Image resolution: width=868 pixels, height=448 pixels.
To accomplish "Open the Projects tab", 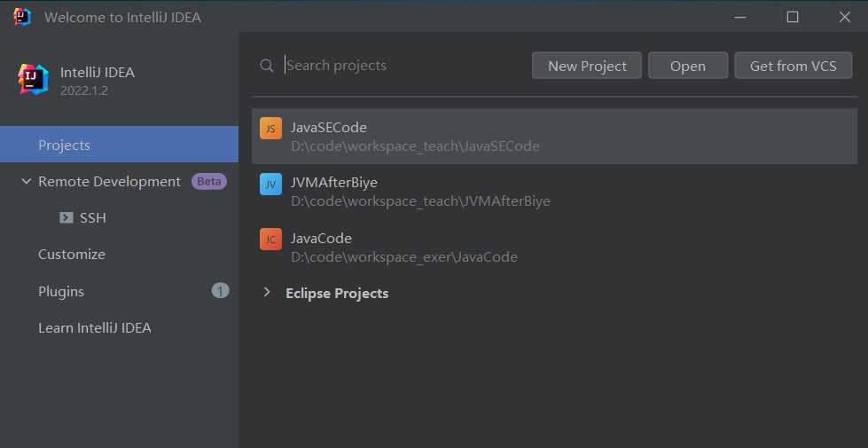I will [x=64, y=145].
